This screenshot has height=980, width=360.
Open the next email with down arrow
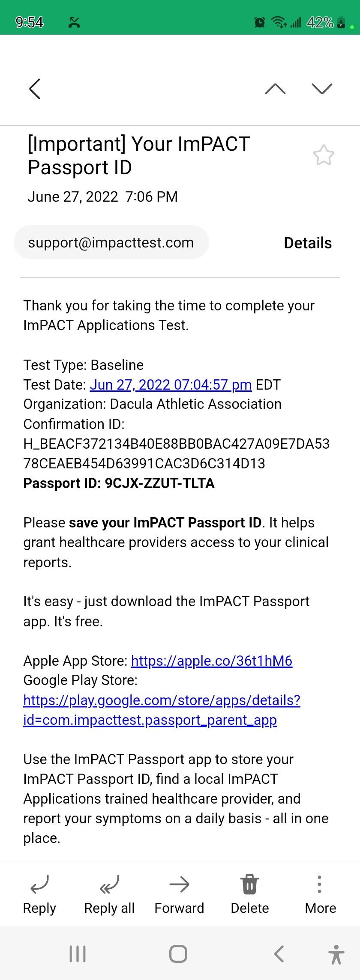click(x=322, y=89)
